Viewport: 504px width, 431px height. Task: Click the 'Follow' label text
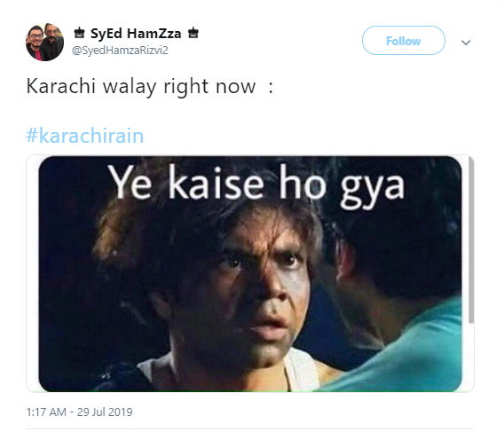click(x=404, y=41)
